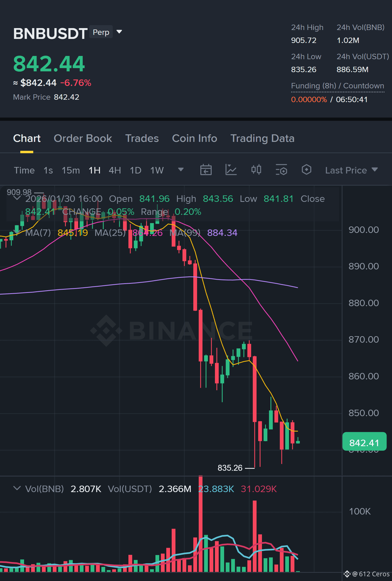This screenshot has width=392, height=581.
Task: Open the Last Price dropdown
Action: pyautogui.click(x=351, y=170)
